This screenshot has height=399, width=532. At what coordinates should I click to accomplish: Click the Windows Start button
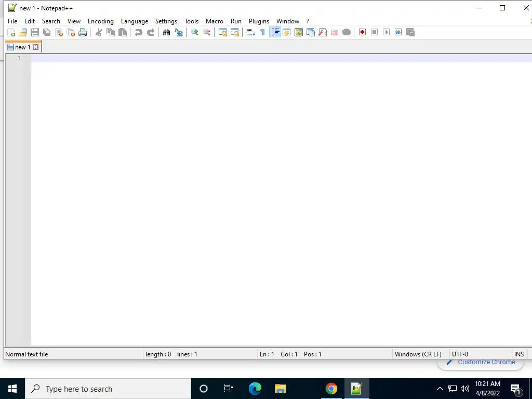(12, 389)
